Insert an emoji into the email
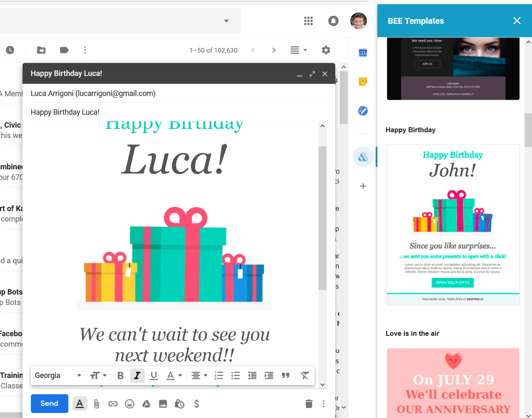 (130, 404)
